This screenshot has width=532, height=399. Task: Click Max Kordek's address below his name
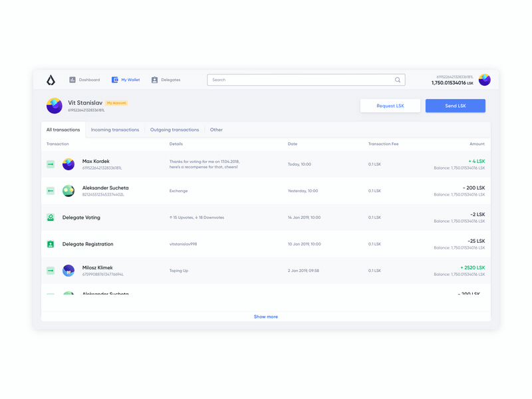point(102,168)
